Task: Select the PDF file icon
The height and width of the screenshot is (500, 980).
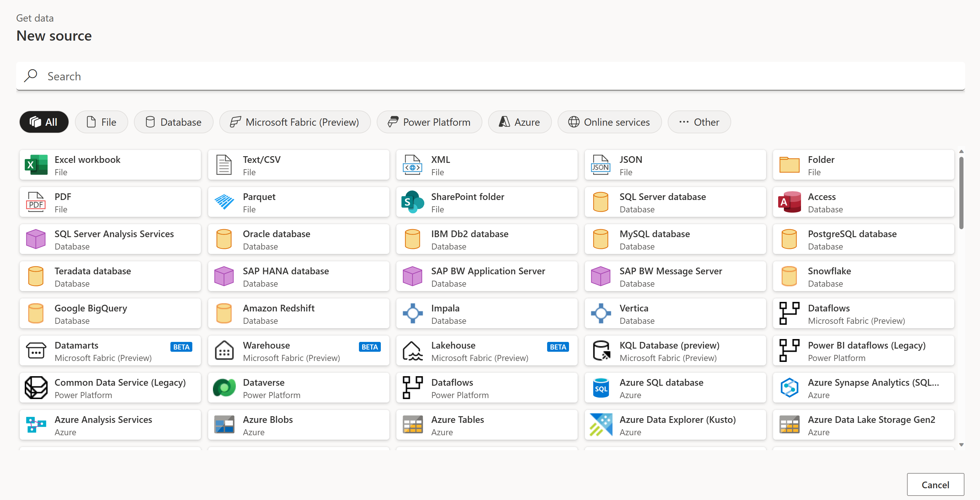Action: pos(36,202)
